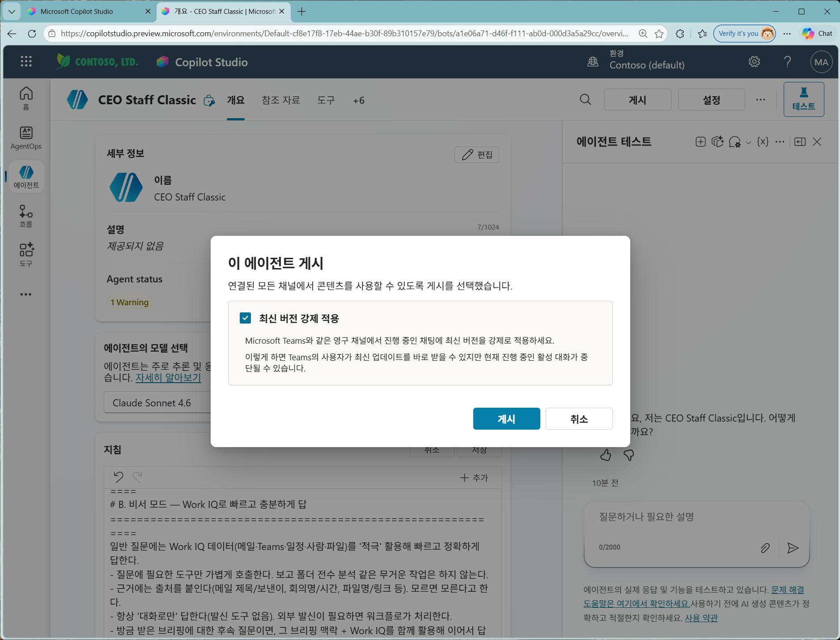The width and height of the screenshot is (840, 640).
Task: Click the Contoso, Ltd. logo
Action: 97,61
